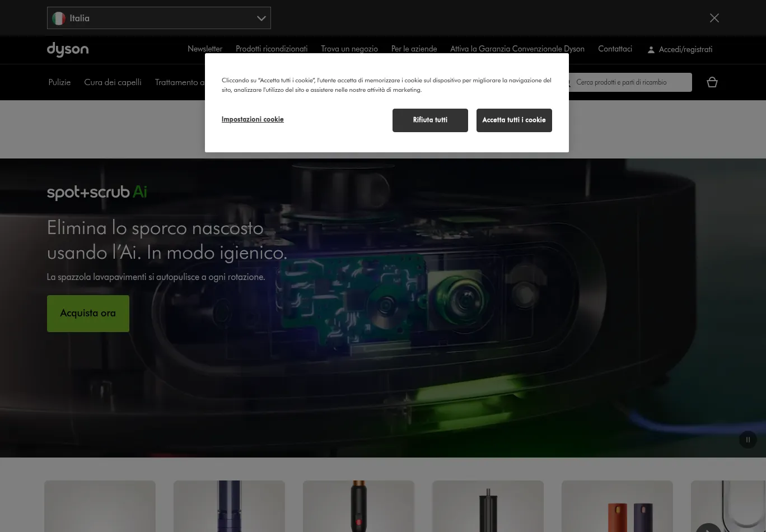The height and width of the screenshot is (532, 766).
Task: Open the Pulizie menu
Action: (x=59, y=82)
